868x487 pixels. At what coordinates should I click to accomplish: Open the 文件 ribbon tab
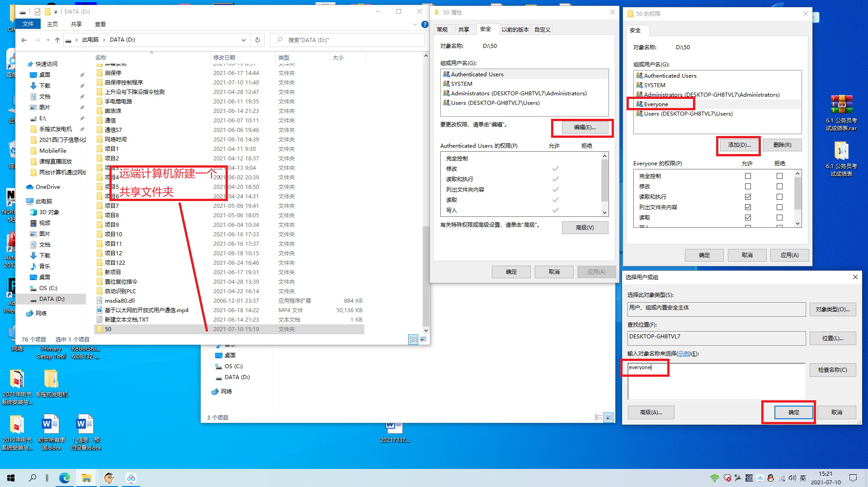(28, 24)
